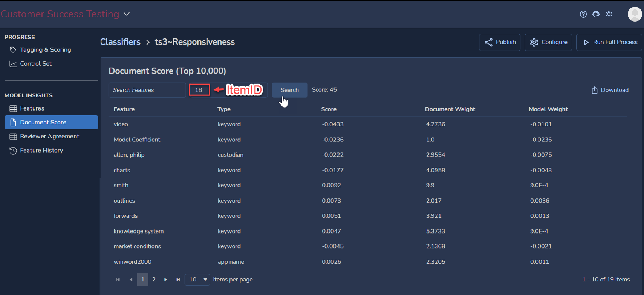This screenshot has height=295, width=644.
Task: Click the Model Weight column header
Action: 548,109
